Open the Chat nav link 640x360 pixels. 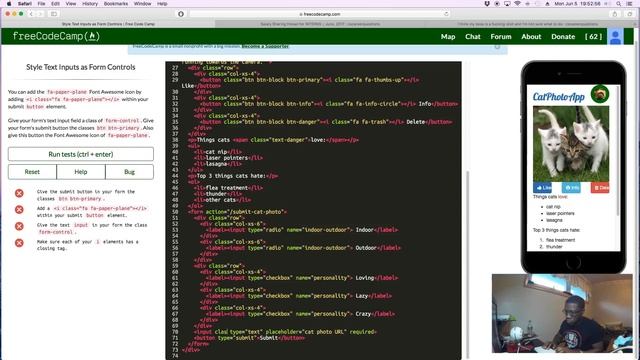tap(473, 36)
